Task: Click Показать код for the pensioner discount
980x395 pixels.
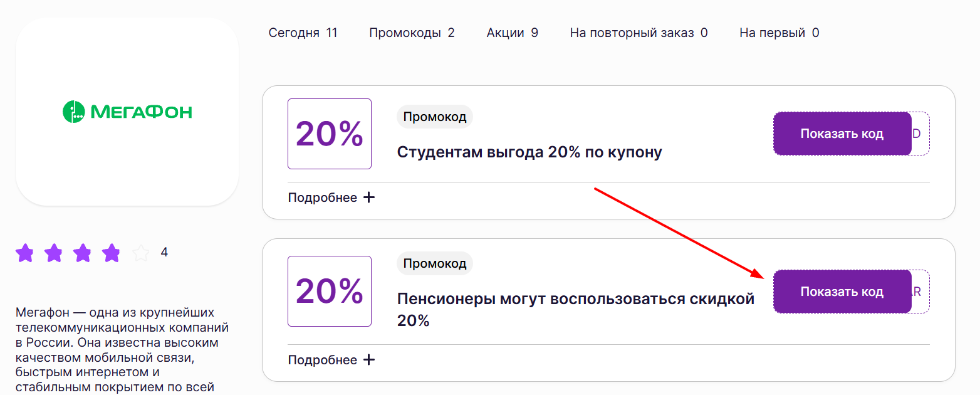Action: 842,291
